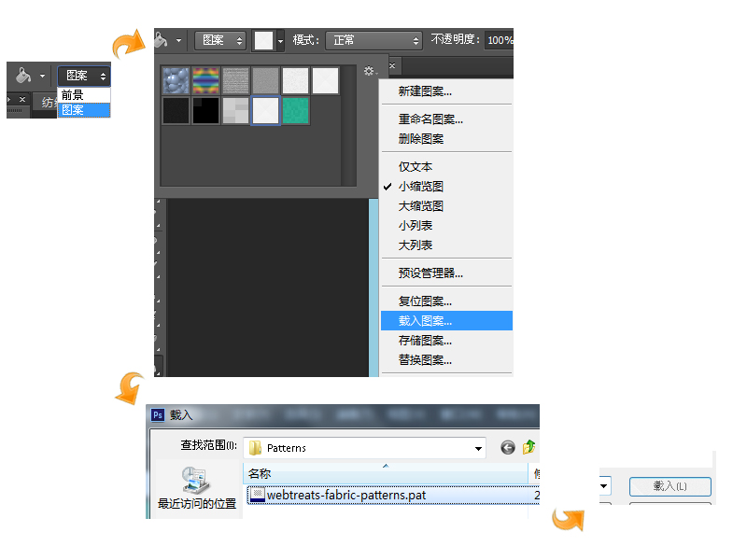Go up one folder level in dialog
747x560 pixels.
(529, 447)
